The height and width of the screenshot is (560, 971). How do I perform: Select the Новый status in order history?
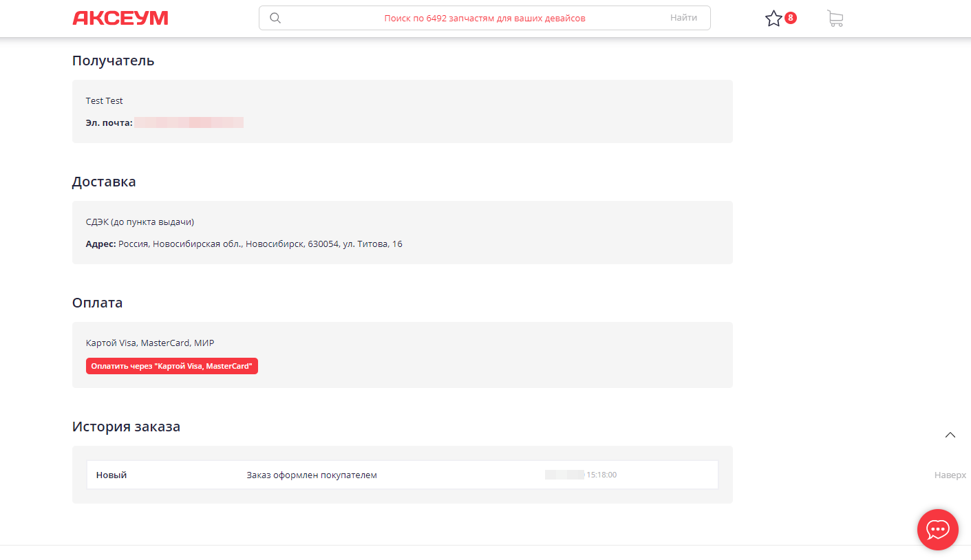111,475
